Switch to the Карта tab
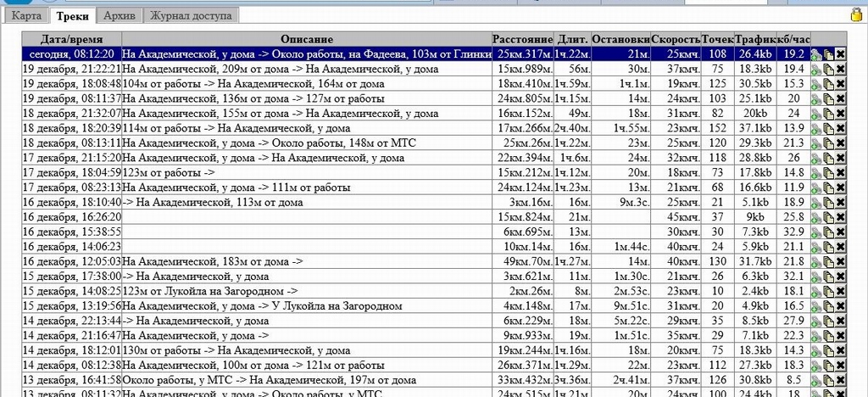Screen dimensions: 868x397 click(x=25, y=15)
